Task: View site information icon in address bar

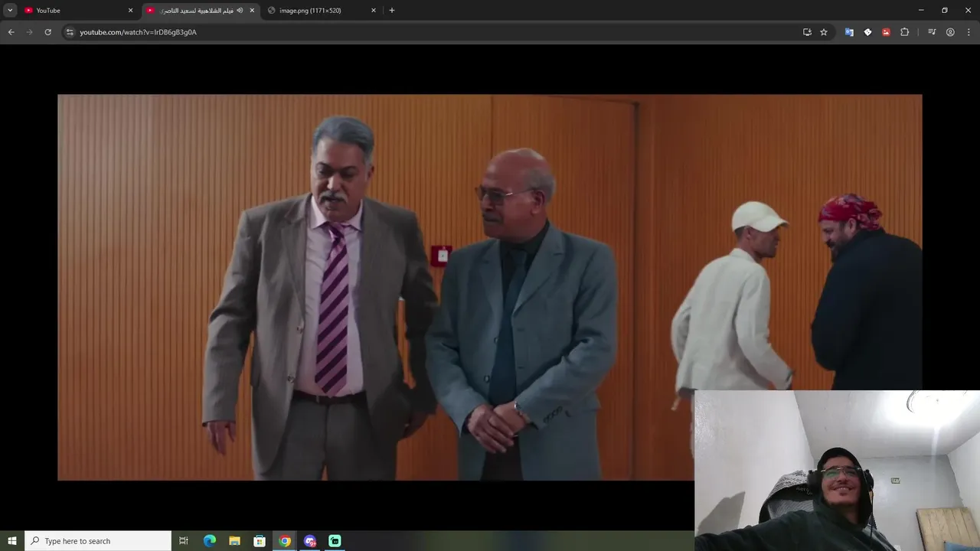Action: click(x=70, y=32)
